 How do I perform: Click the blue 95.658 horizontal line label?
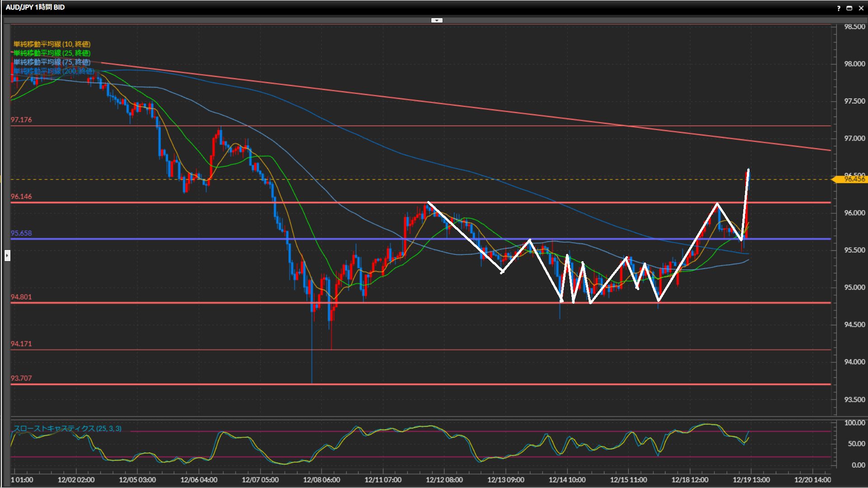21,233
